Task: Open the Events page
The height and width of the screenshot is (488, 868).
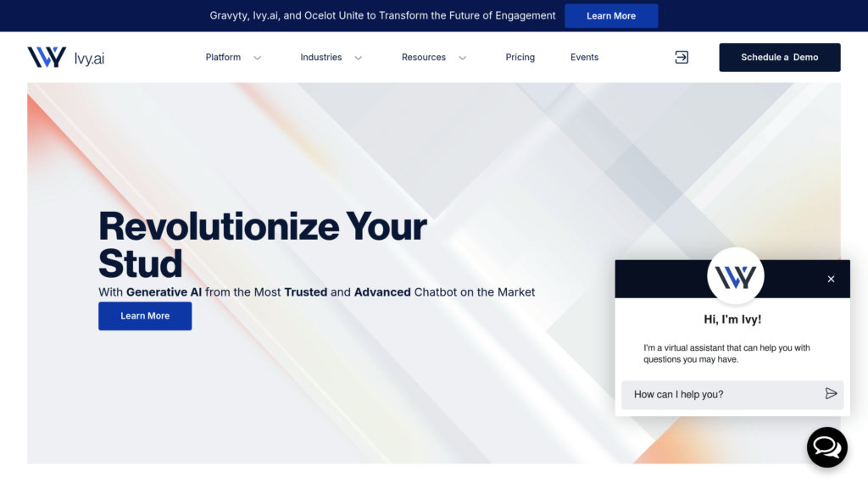Action: pos(584,58)
